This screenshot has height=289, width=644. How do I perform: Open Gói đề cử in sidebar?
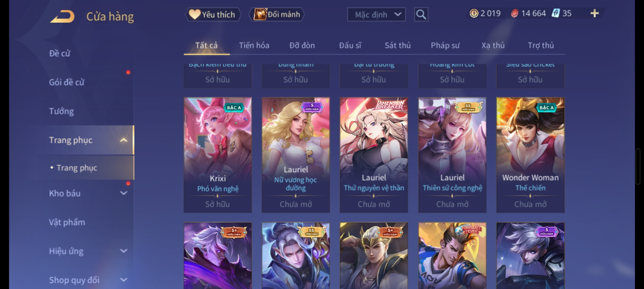[x=67, y=82]
